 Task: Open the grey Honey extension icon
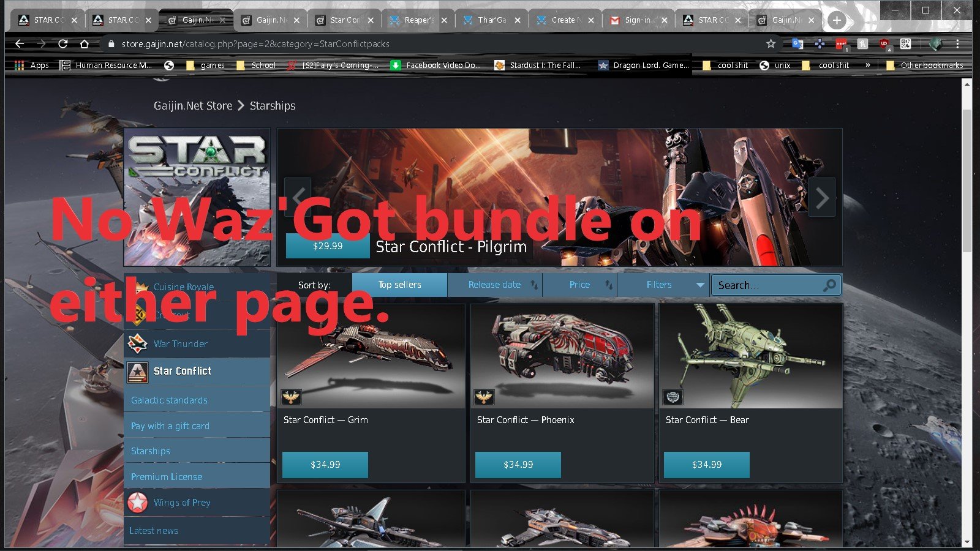(862, 43)
